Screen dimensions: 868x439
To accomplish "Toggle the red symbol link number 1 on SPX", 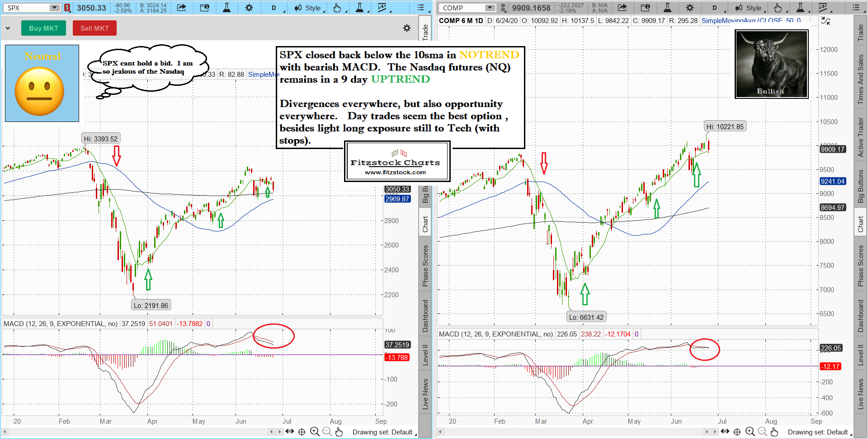I will tap(67, 8).
